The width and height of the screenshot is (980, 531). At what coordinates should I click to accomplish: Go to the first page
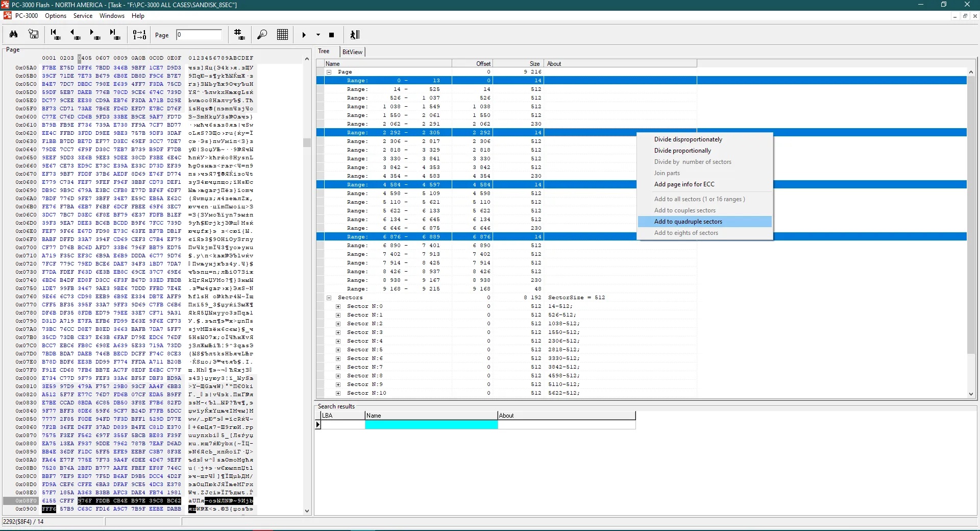(x=55, y=35)
